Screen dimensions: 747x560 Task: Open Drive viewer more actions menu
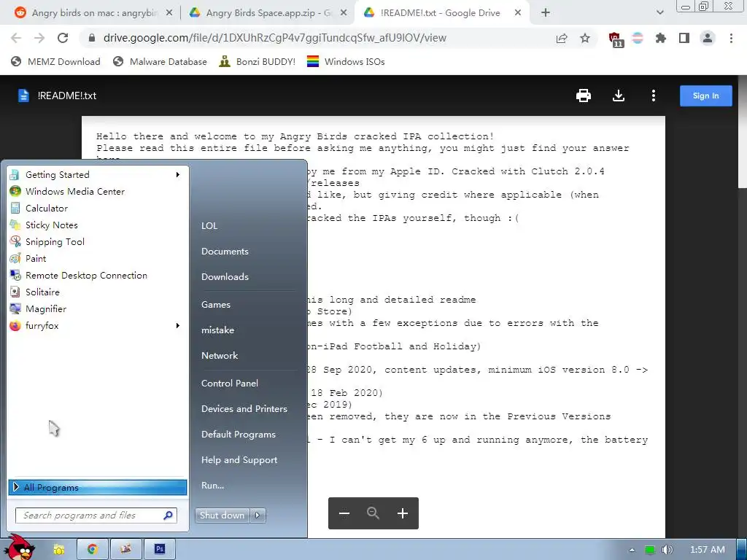654,96
